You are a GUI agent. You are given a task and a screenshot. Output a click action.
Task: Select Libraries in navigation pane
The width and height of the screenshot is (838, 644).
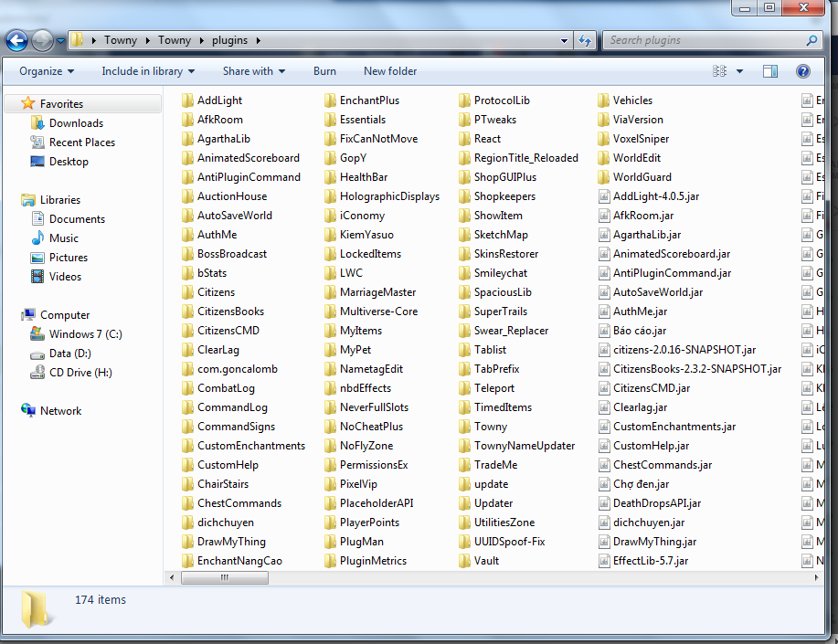point(60,200)
